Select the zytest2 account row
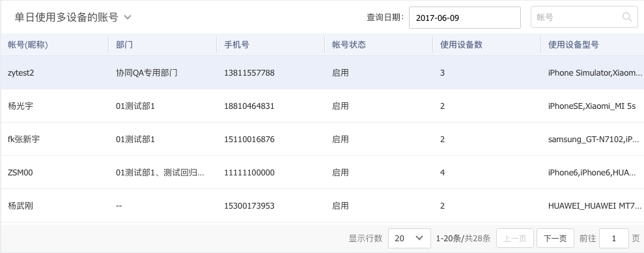644x253 pixels. tap(322, 73)
